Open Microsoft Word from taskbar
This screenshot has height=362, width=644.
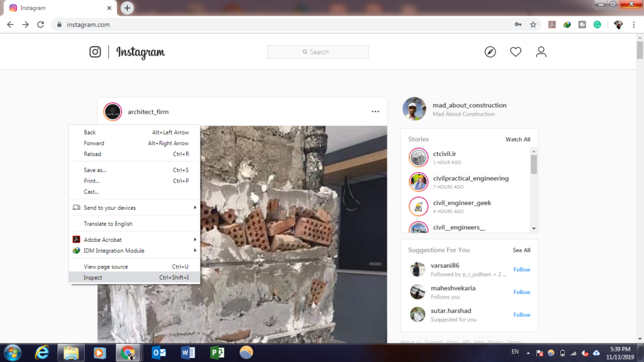pos(188,353)
